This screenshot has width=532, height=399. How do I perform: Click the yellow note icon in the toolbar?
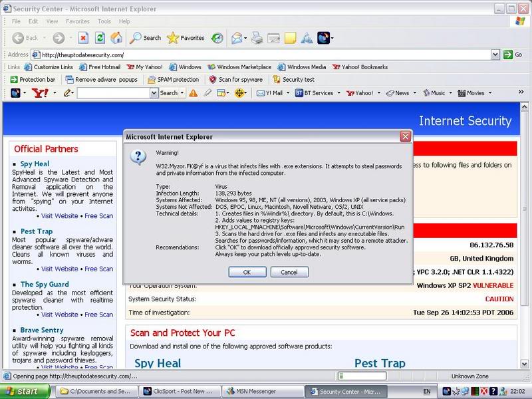click(290, 38)
